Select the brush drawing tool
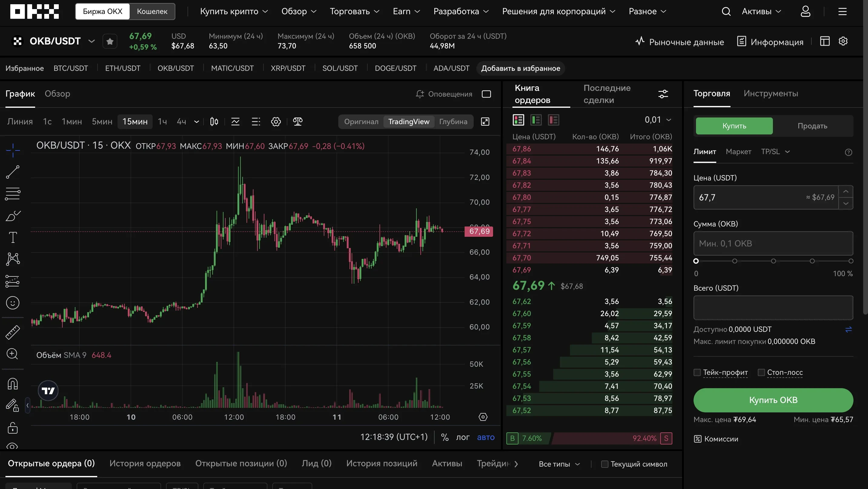The height and width of the screenshot is (489, 868). point(13,216)
